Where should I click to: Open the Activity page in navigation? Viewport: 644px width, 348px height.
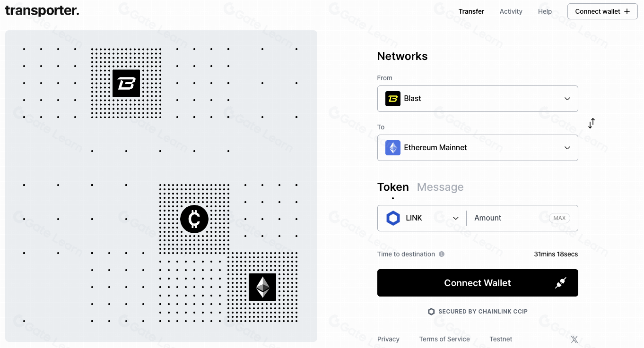511,11
